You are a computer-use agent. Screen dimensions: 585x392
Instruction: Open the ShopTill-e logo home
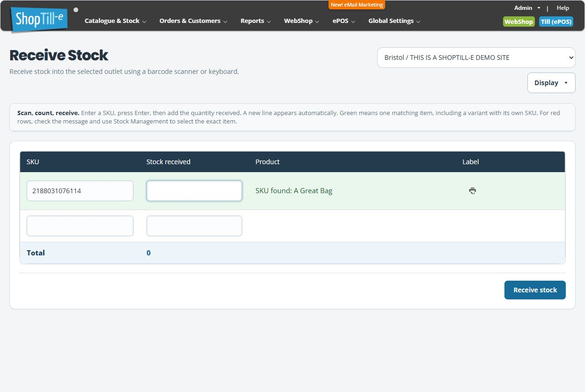pyautogui.click(x=40, y=20)
